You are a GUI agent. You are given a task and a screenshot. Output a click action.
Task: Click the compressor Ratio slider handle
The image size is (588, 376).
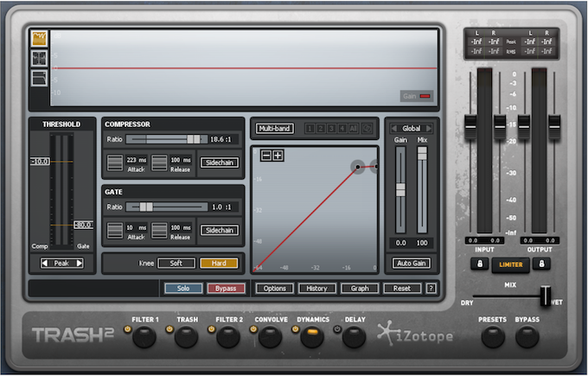coord(194,139)
